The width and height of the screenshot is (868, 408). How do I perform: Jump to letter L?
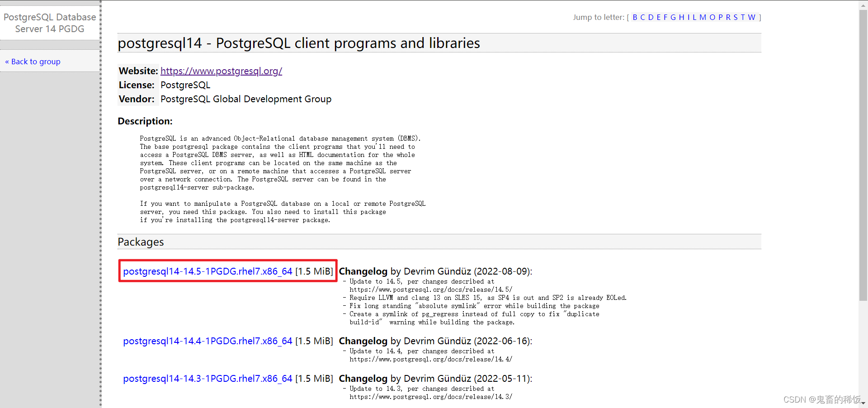click(695, 17)
